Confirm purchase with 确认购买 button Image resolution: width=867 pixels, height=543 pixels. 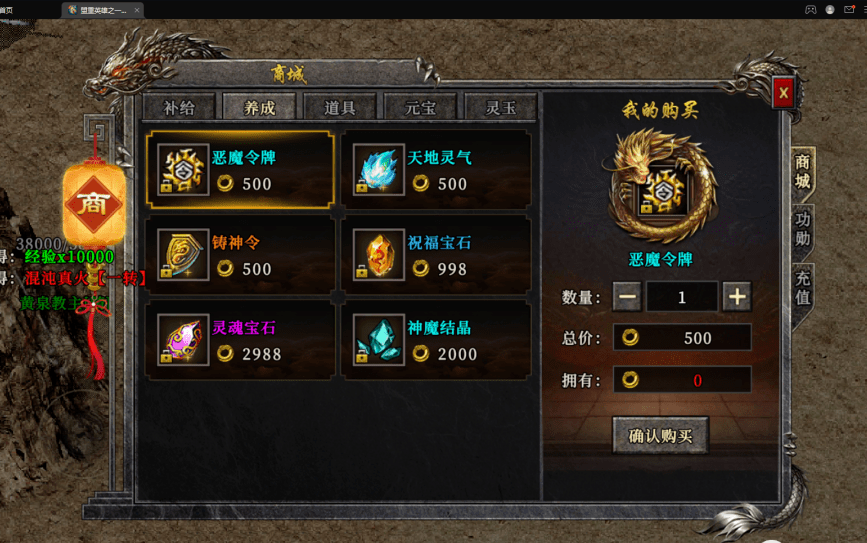[660, 436]
